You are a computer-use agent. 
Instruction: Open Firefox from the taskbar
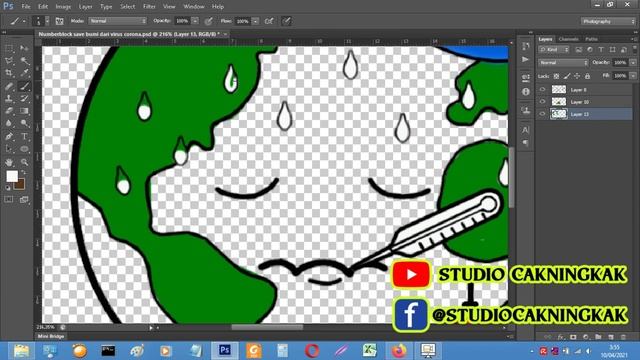coord(398,351)
